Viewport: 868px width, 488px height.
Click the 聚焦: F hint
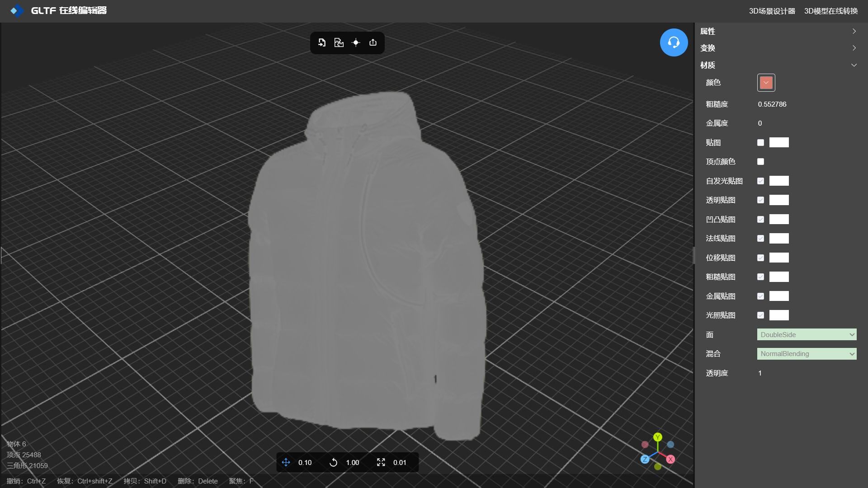(x=241, y=481)
